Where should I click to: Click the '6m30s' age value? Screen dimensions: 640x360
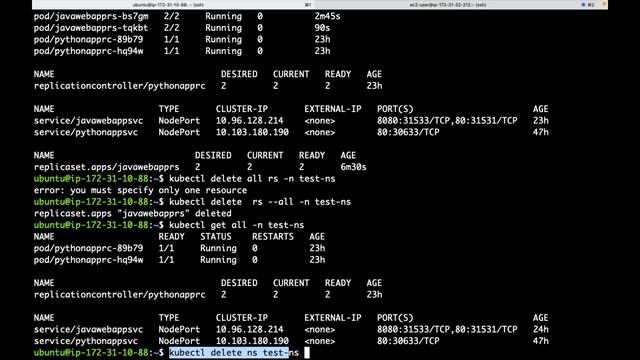[x=353, y=167]
